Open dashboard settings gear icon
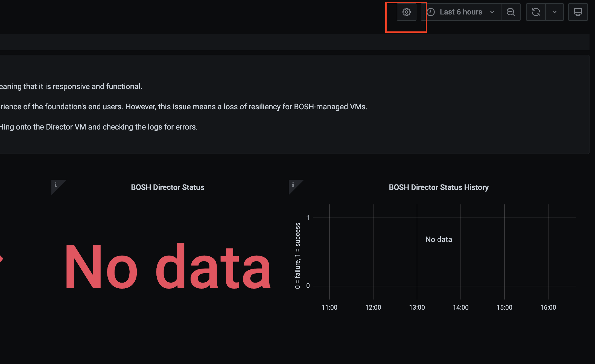Screen dimensions: 595x364 click(406, 12)
